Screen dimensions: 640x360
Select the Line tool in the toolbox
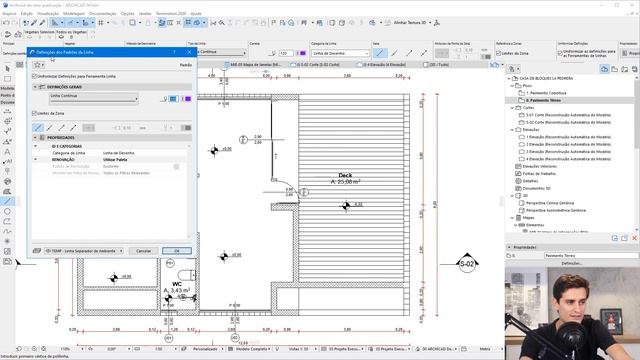tap(7, 201)
